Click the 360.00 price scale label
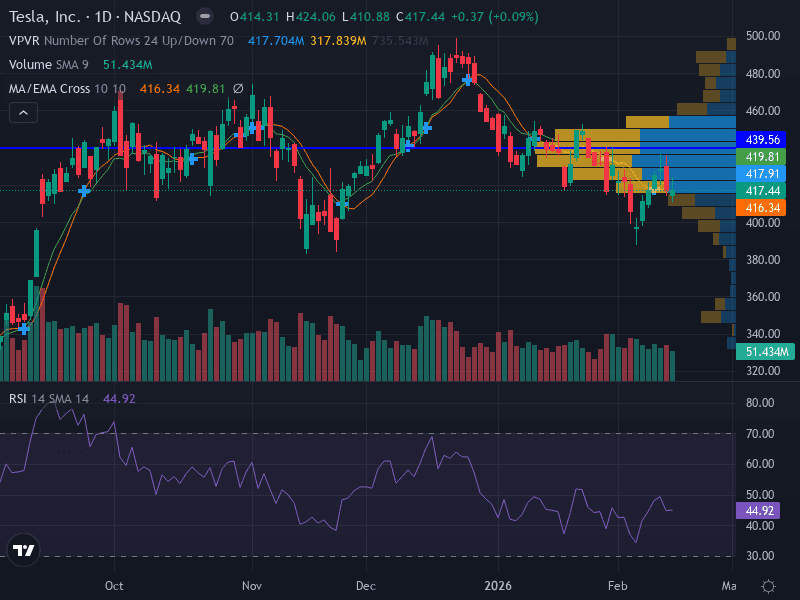This screenshot has height=600, width=800. click(763, 296)
